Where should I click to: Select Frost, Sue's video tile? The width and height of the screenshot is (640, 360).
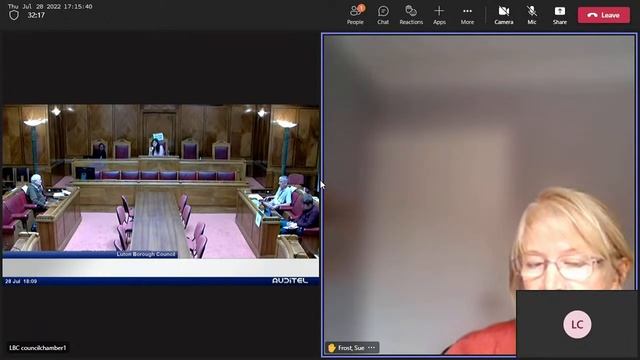pos(479,195)
